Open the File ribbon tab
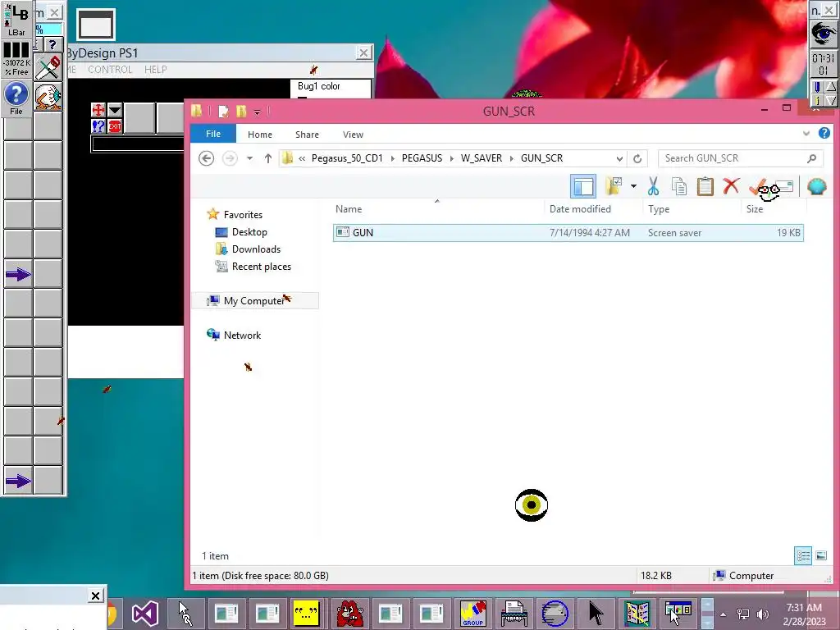The width and height of the screenshot is (840, 630). [213, 134]
